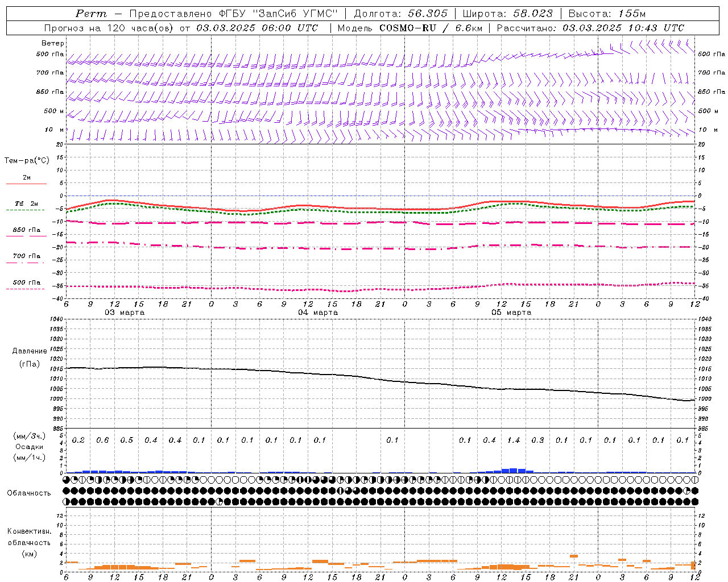Click the "COSMO-RU / 6.6км" model label
Screen dimensions: 728x582
coord(431,28)
